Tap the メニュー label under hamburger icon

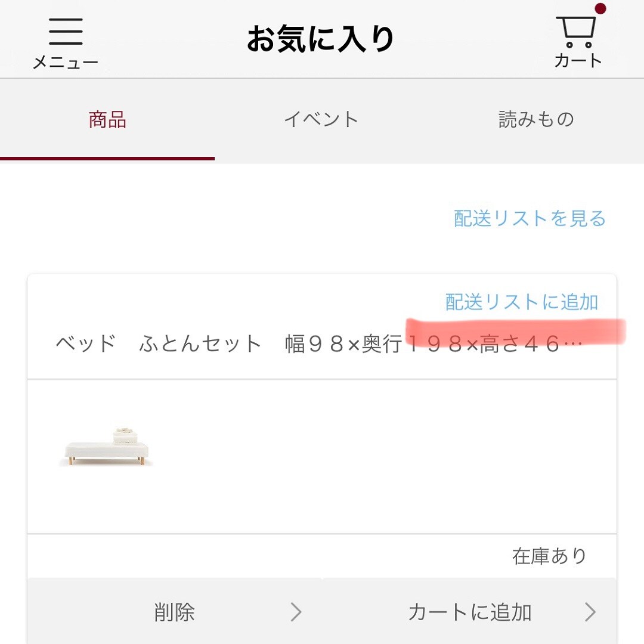[66, 62]
